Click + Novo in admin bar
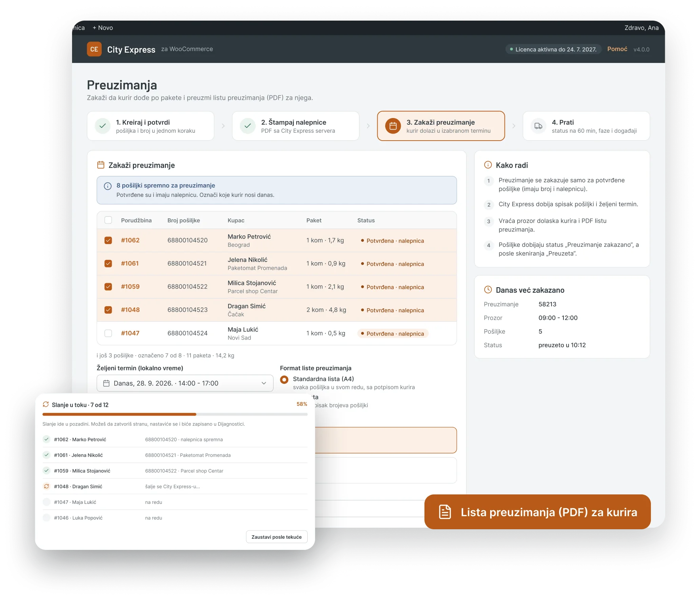 [103, 28]
